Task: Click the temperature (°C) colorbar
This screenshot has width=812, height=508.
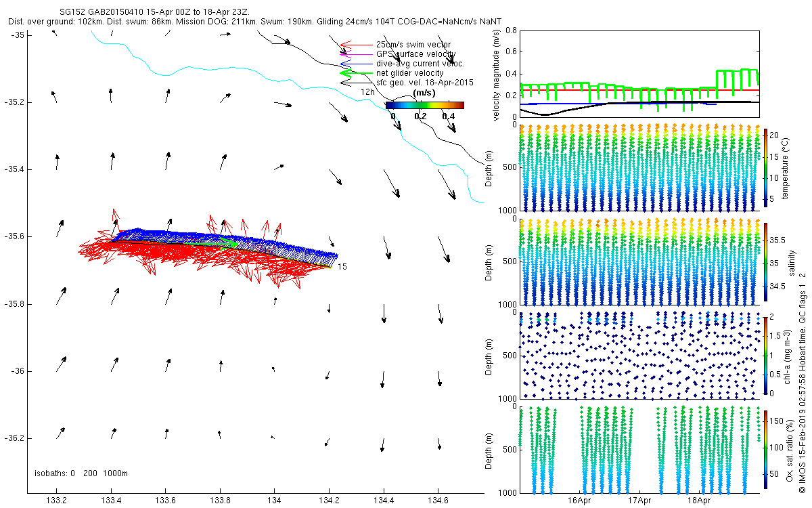Action: (766, 169)
